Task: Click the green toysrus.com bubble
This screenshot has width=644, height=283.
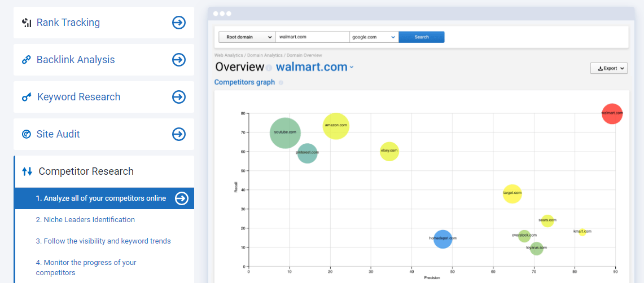Action: coord(536,249)
